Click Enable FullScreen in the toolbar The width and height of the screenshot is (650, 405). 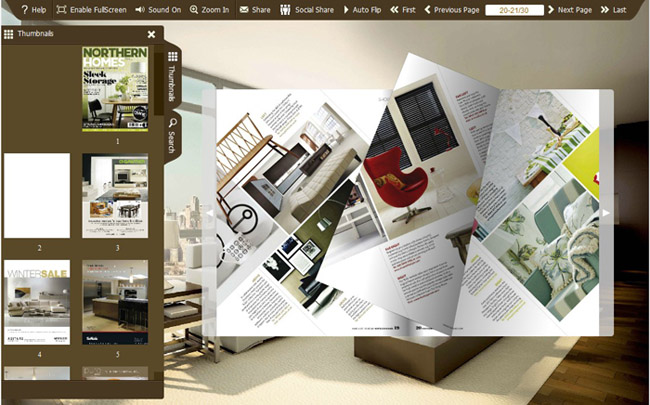pyautogui.click(x=91, y=10)
